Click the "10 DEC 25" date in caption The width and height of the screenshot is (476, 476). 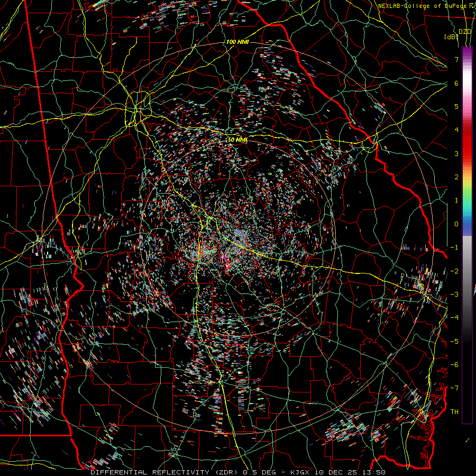[335, 472]
